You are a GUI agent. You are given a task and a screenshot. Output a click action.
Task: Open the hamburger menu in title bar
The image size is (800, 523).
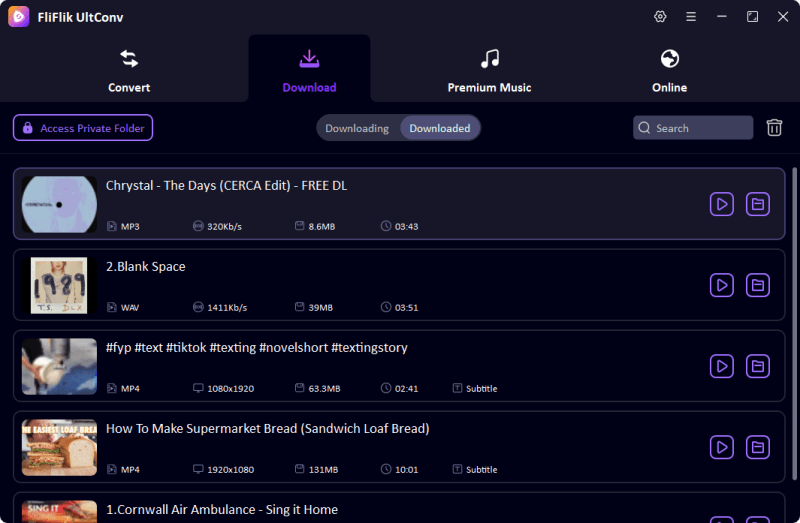pos(691,17)
